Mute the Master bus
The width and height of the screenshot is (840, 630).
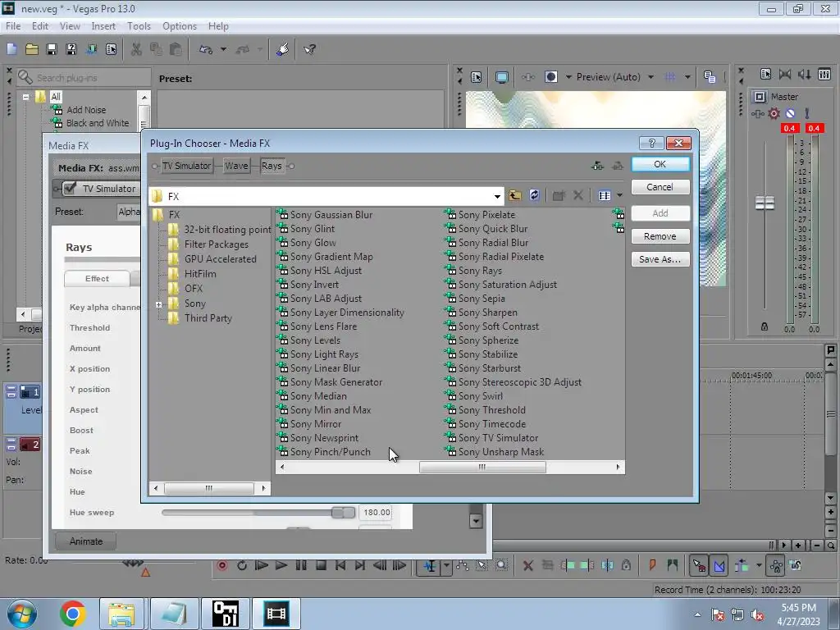(x=790, y=113)
